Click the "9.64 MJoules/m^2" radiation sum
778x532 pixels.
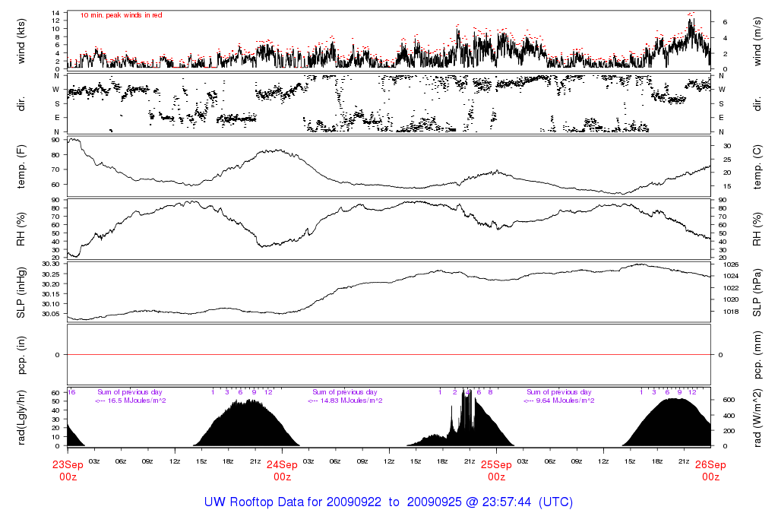565,401
